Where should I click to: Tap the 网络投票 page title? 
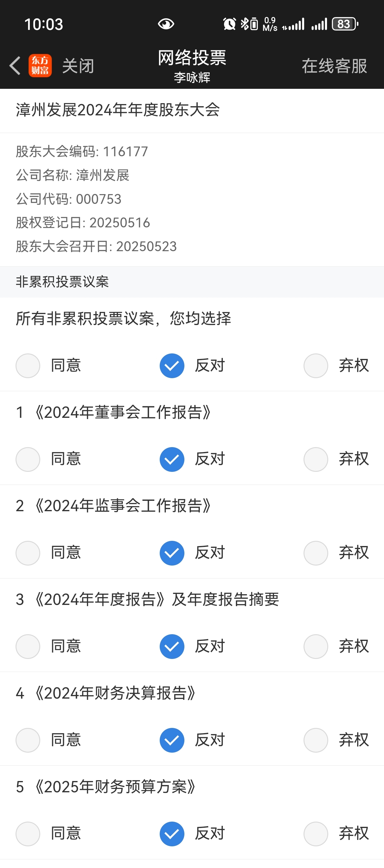pyautogui.click(x=192, y=58)
